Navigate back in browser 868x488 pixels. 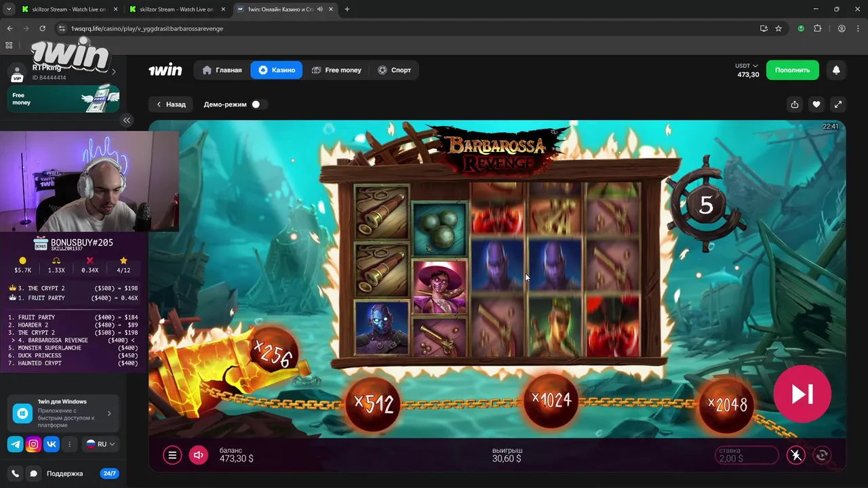[9, 28]
